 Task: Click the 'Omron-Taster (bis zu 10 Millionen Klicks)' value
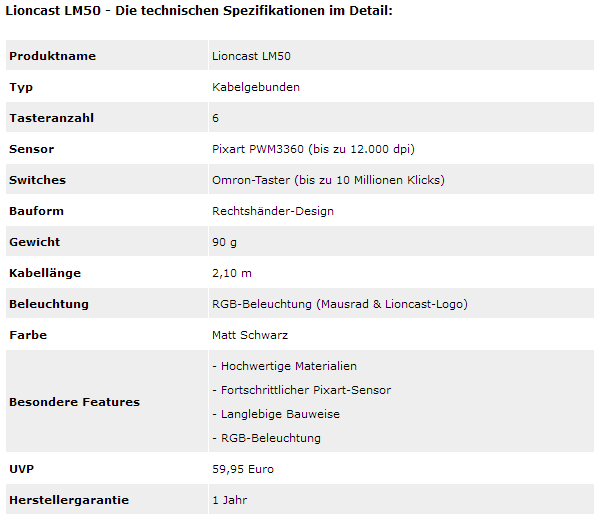click(328, 180)
